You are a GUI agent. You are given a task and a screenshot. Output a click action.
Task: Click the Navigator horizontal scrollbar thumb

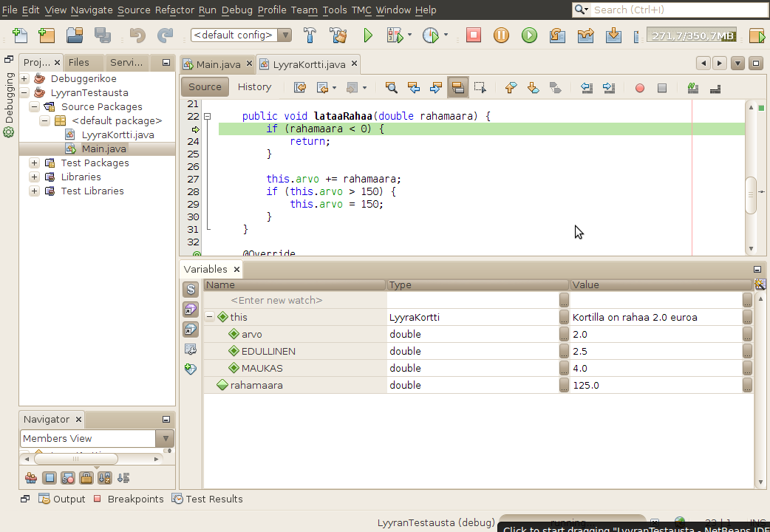coord(75,459)
